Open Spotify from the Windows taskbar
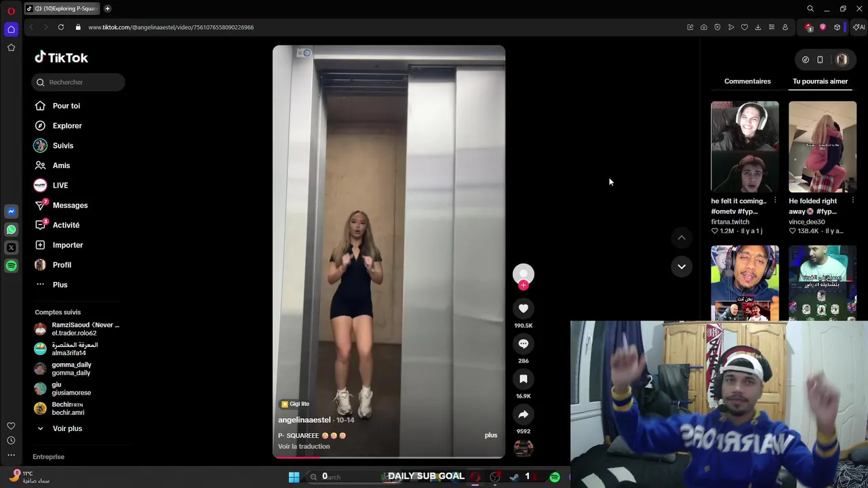Viewport: 868px width, 488px height. (555, 477)
